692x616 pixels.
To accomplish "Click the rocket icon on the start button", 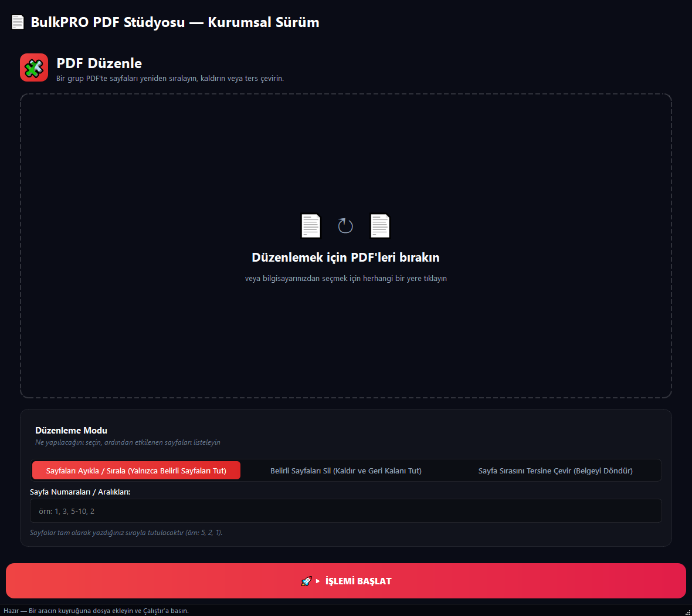I will [x=306, y=581].
